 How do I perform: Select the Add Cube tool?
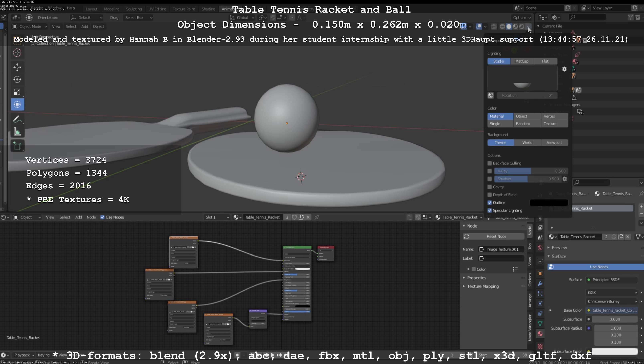click(17, 146)
